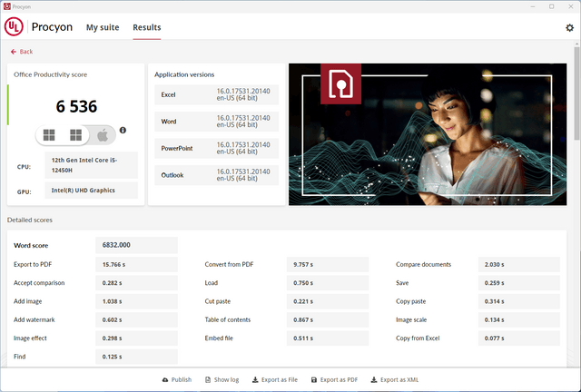Click Table of contents value 0.867 s
Screen dimensions: 581x392
tap(328, 319)
